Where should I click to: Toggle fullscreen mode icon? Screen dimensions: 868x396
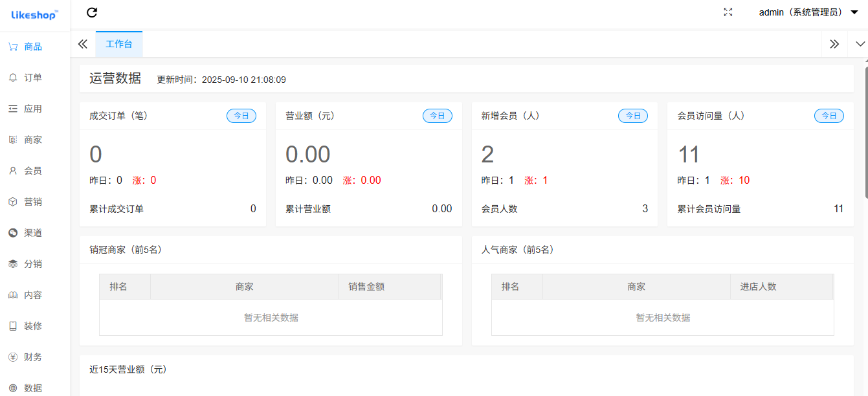(x=728, y=12)
